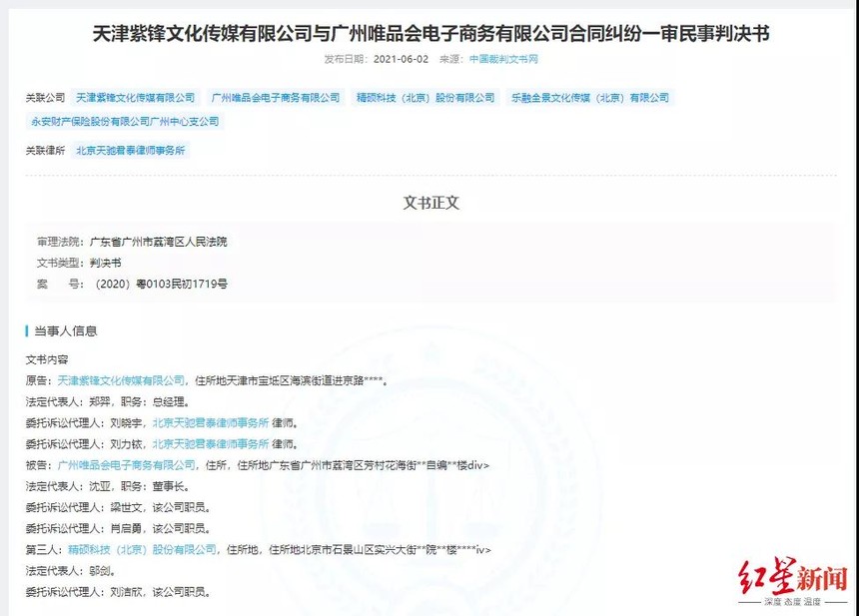The height and width of the screenshot is (616, 859).
Task: Open related company tag 天津紫锋文化传媒有限公司
Action: 135,98
